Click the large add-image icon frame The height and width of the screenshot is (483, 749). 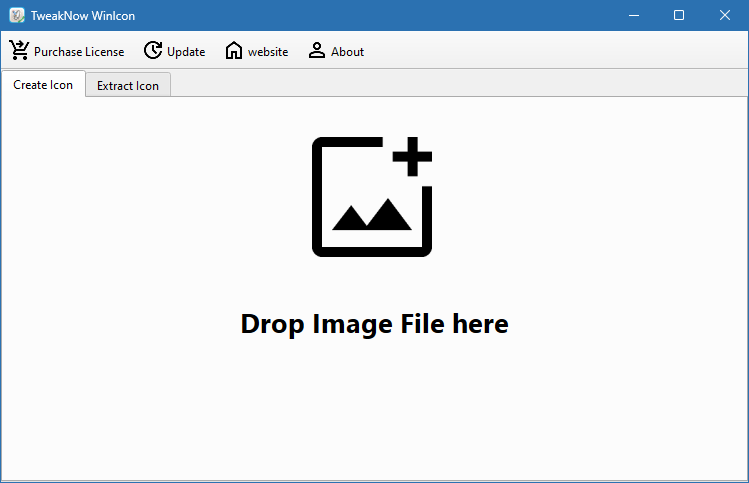(320, 200)
